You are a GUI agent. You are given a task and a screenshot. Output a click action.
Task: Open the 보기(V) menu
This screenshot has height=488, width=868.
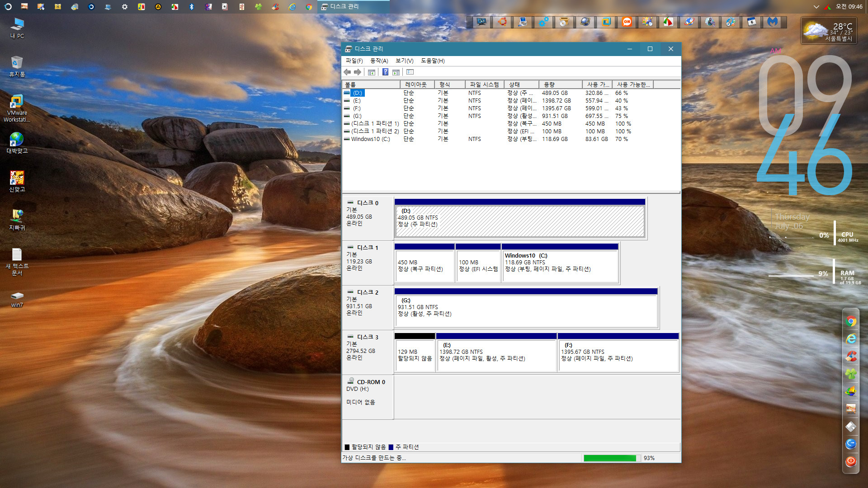404,61
